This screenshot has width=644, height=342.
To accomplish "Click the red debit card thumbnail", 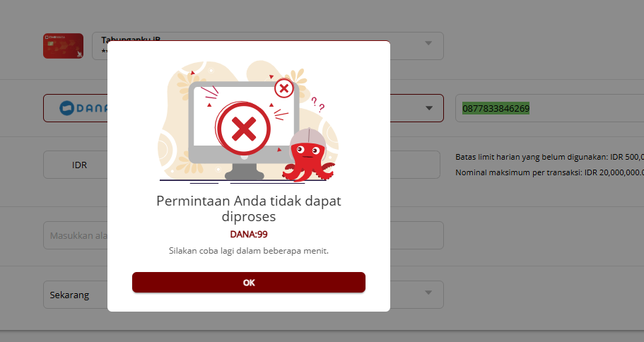I will point(63,46).
